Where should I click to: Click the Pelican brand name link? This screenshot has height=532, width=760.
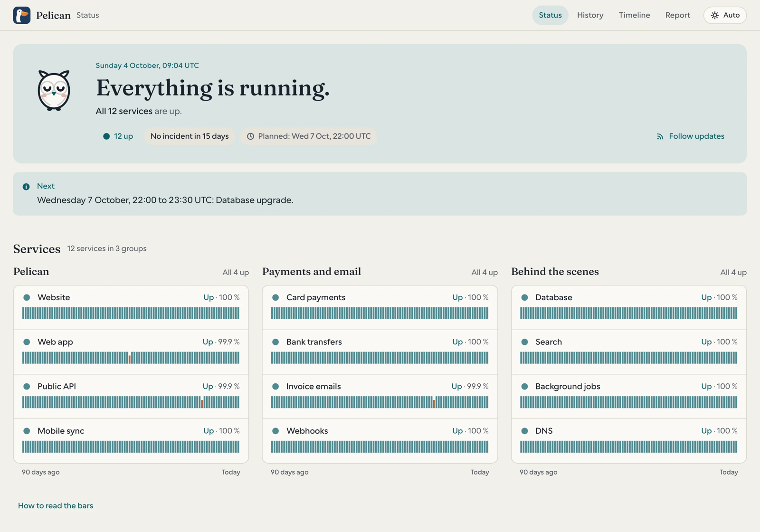click(x=53, y=15)
